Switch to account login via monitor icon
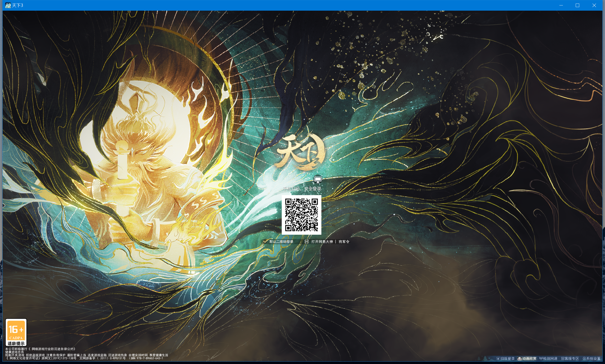Image resolution: width=605 pixels, height=364 pixels. click(x=318, y=180)
